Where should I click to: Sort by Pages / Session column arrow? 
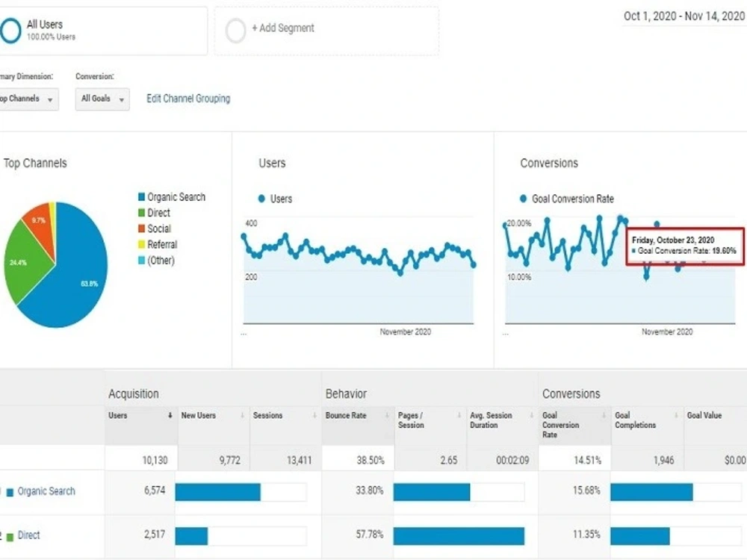459,416
